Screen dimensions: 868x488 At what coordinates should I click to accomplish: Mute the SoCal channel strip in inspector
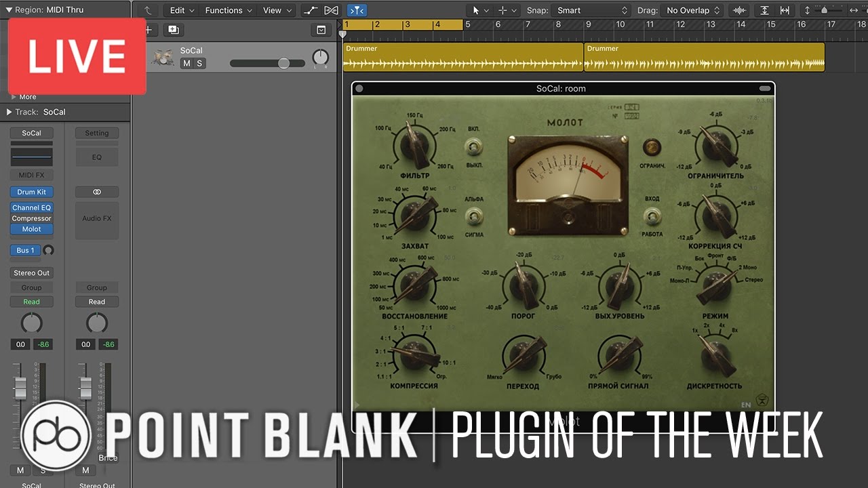[x=20, y=470]
